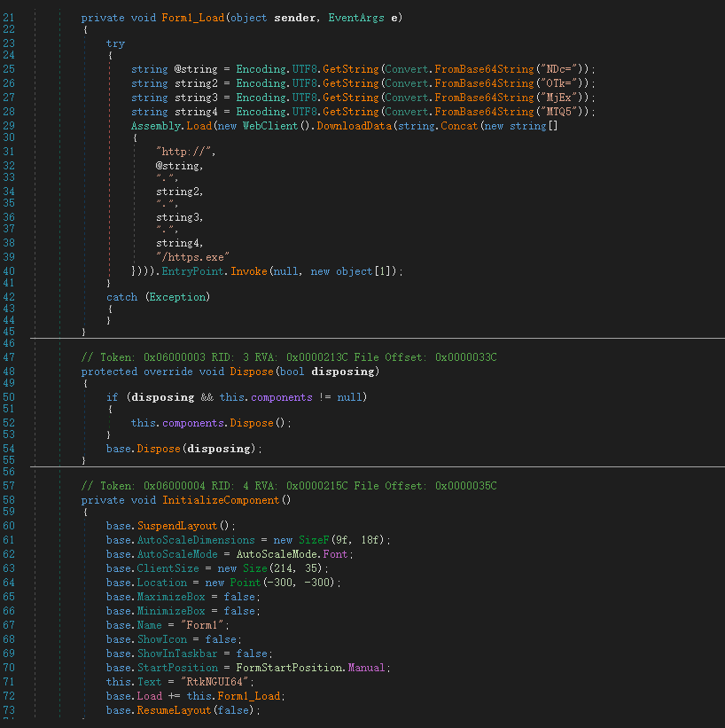Click the Invoke method call
This screenshot has width=725, height=728.
coord(249,271)
